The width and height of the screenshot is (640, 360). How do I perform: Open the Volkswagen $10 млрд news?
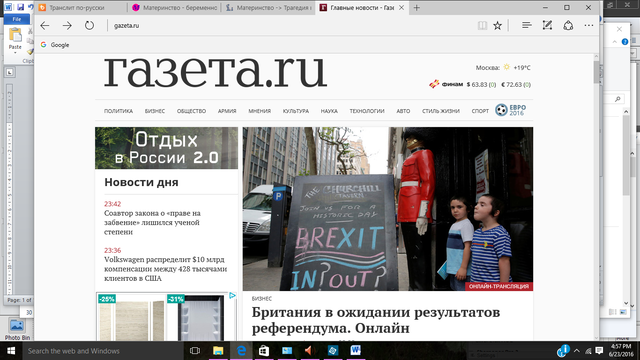[165, 269]
